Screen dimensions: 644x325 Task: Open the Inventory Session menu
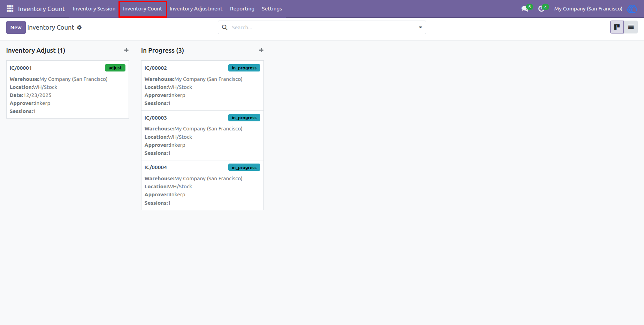[x=94, y=9]
